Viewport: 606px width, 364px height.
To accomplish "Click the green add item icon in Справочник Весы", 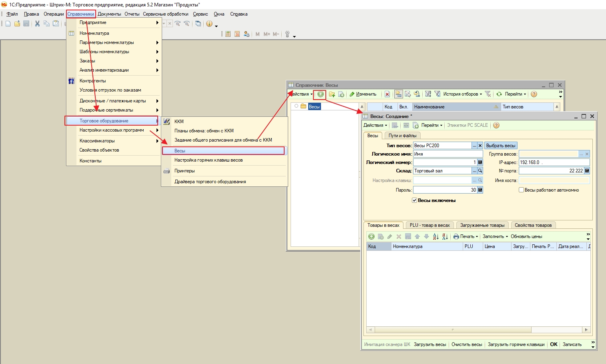I will tap(320, 94).
